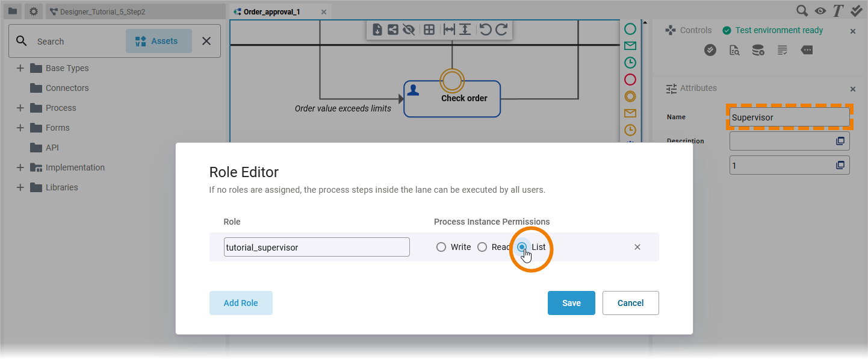
Task: Focus the tutorial_supervisor role field
Action: point(317,247)
